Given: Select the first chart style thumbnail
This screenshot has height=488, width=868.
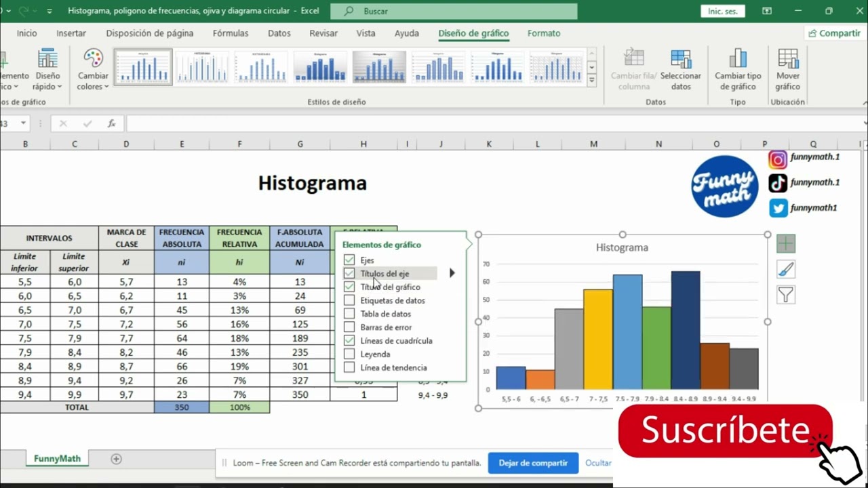Looking at the screenshot, I should click(143, 66).
